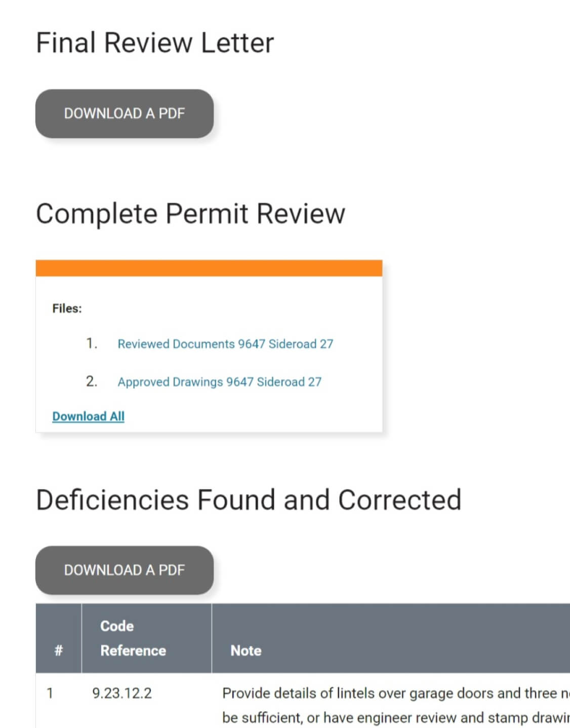Click DOWNLOAD A PDF under Final Review Letter

coord(125,113)
